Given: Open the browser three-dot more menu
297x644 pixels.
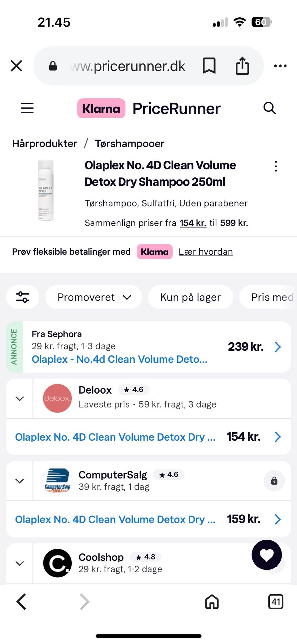Looking at the screenshot, I should click(280, 66).
